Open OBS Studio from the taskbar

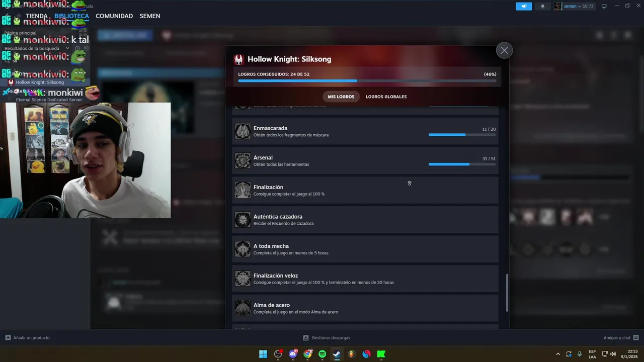278,354
